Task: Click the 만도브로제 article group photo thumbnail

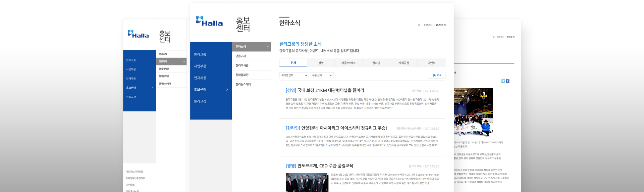Action: (307, 183)
